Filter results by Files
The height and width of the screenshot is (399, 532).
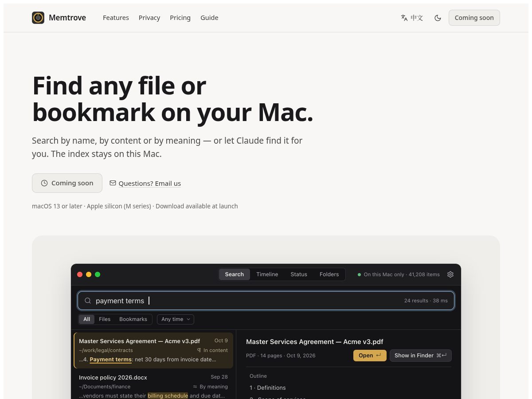(x=105, y=319)
